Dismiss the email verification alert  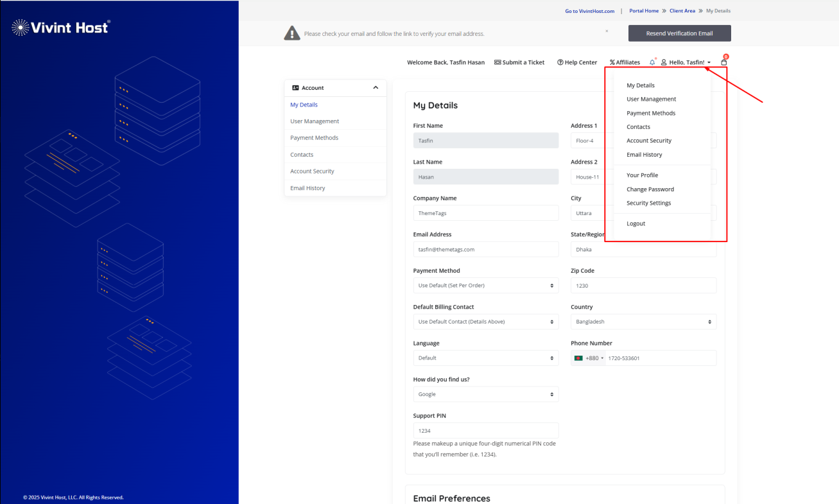pyautogui.click(x=607, y=31)
